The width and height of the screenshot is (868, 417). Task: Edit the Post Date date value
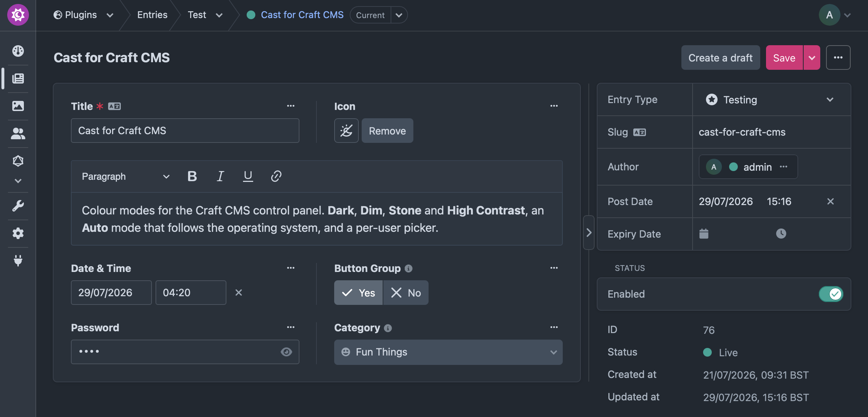coord(726,201)
